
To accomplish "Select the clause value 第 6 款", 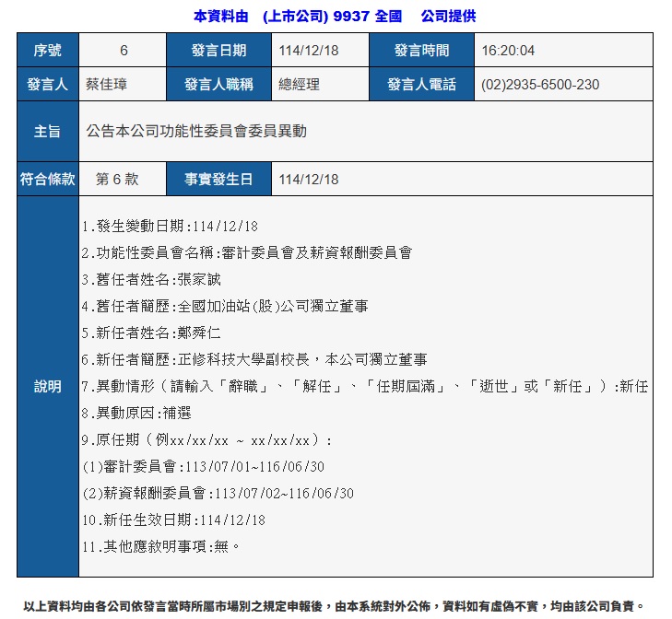I will pos(117,180).
